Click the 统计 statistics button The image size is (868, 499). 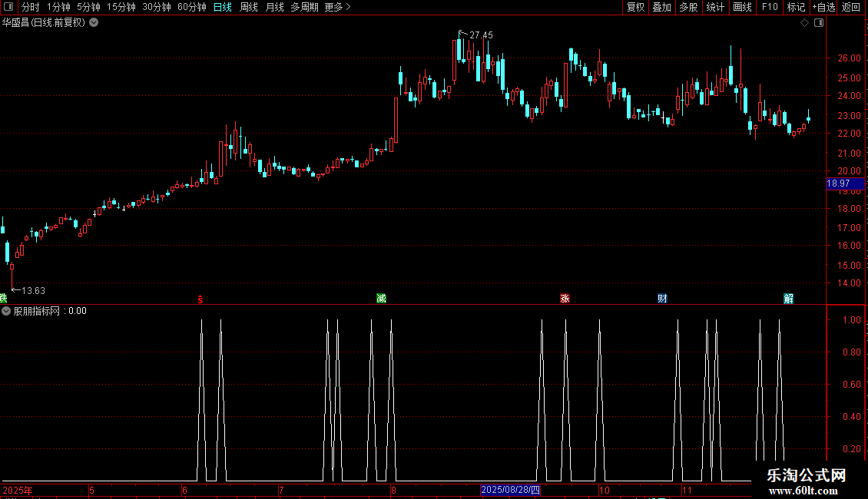pyautogui.click(x=714, y=7)
